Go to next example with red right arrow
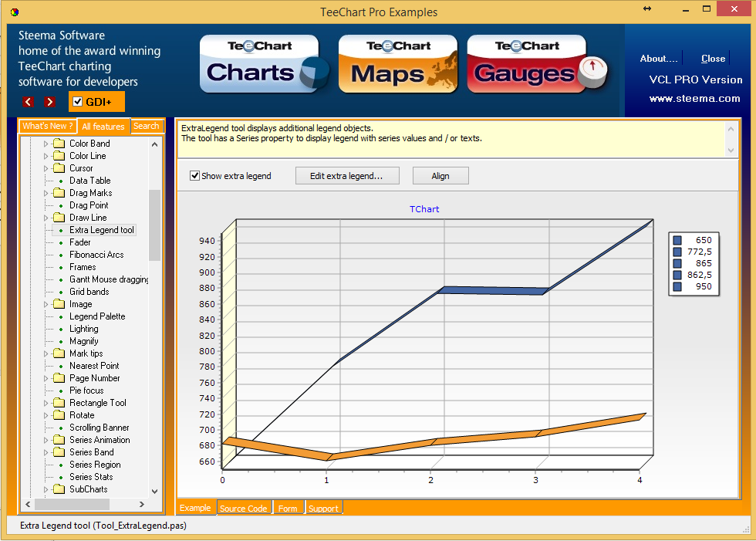 [x=49, y=102]
